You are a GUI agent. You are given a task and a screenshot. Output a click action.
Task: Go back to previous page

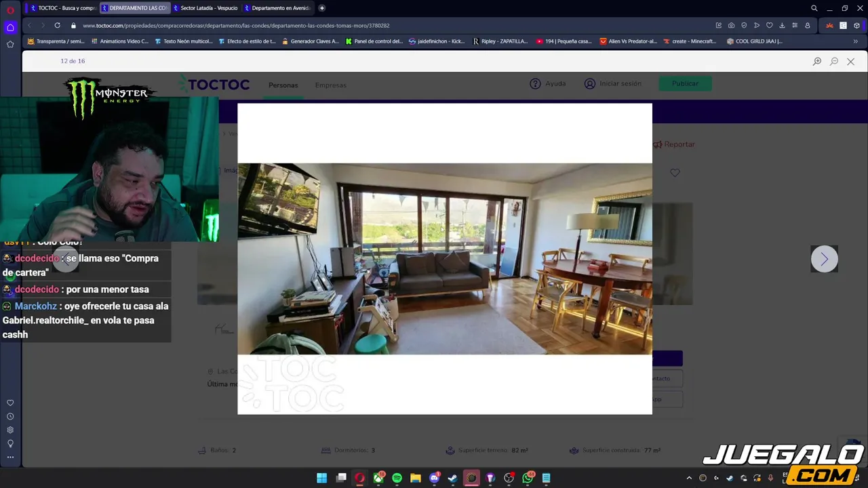coord(29,25)
